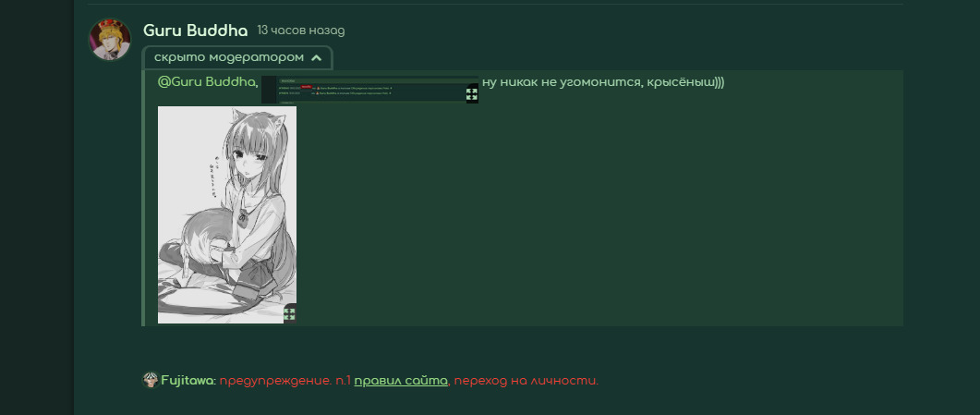Click the chevron-up arrow beside 'скрыто модератором'
This screenshot has height=415, width=980.
point(317,57)
